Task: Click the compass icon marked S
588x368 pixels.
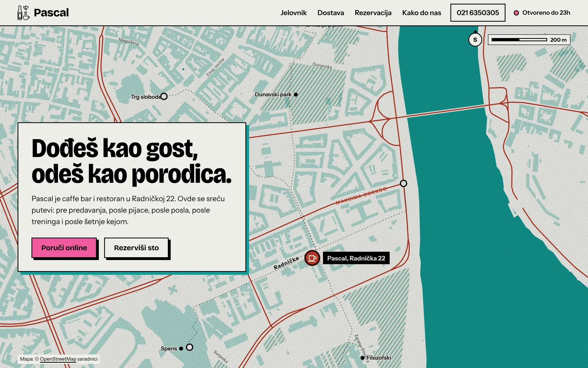Action: click(475, 40)
